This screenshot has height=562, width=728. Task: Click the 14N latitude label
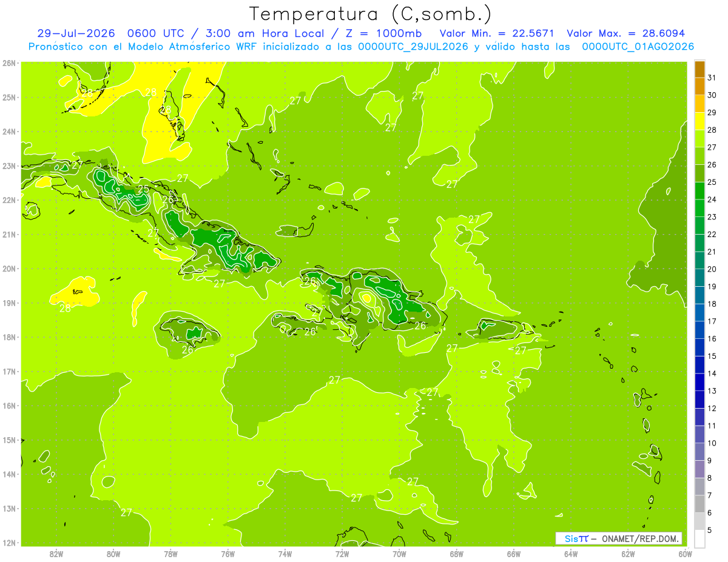[8, 474]
